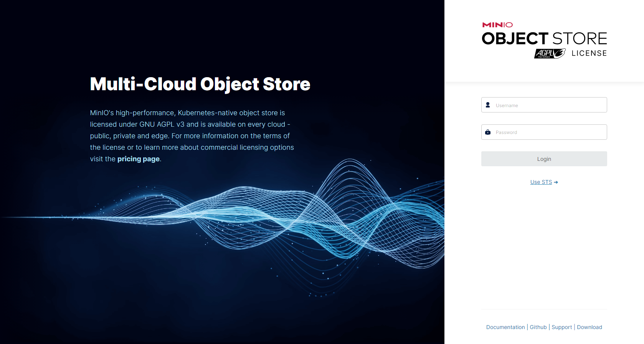Image resolution: width=644 pixels, height=344 pixels.
Task: Click the text line starting with MinIO's high-performance
Action: (x=187, y=113)
